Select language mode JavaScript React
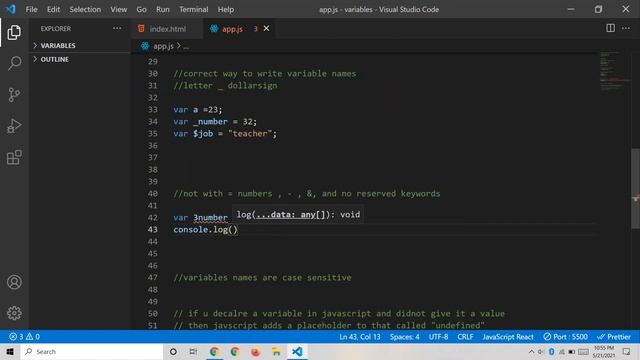Image resolution: width=640 pixels, height=360 pixels. click(x=508, y=337)
